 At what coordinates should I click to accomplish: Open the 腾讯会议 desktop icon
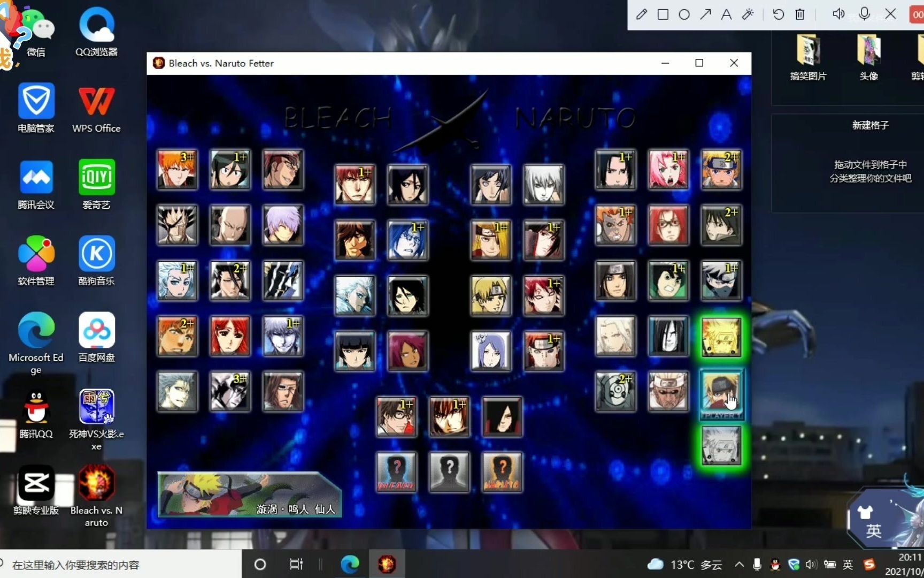click(36, 185)
